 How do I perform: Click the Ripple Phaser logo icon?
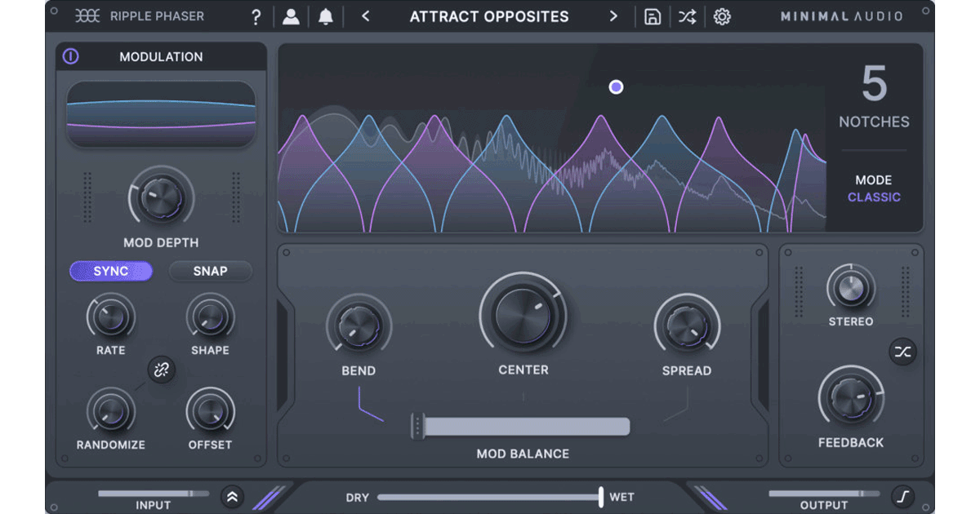point(87,16)
